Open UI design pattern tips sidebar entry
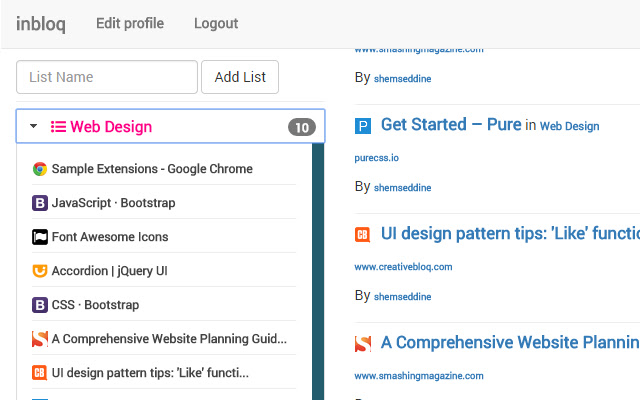Screen dimensions: 640x400 pos(150,373)
